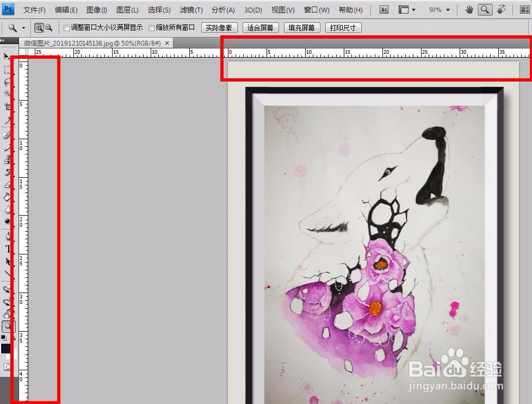Viewport: 532px width, 404px height.
Task: Select the Healing Brush tool
Action: (x=7, y=135)
